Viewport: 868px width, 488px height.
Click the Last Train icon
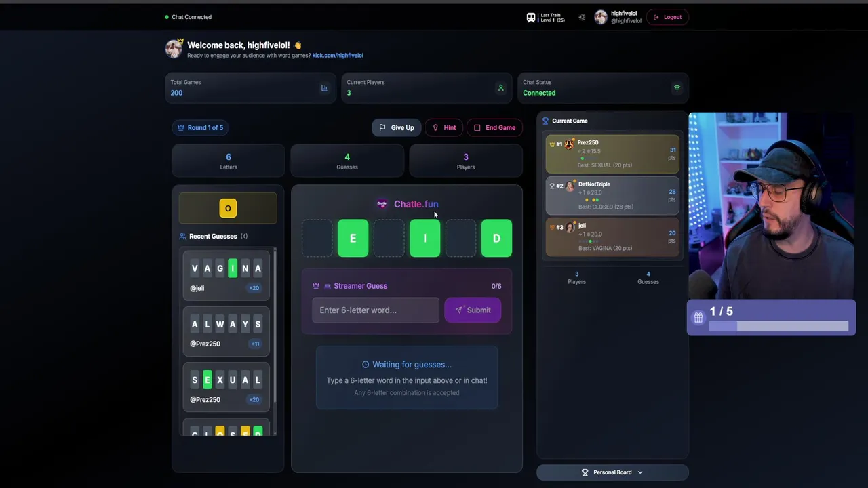coord(531,18)
